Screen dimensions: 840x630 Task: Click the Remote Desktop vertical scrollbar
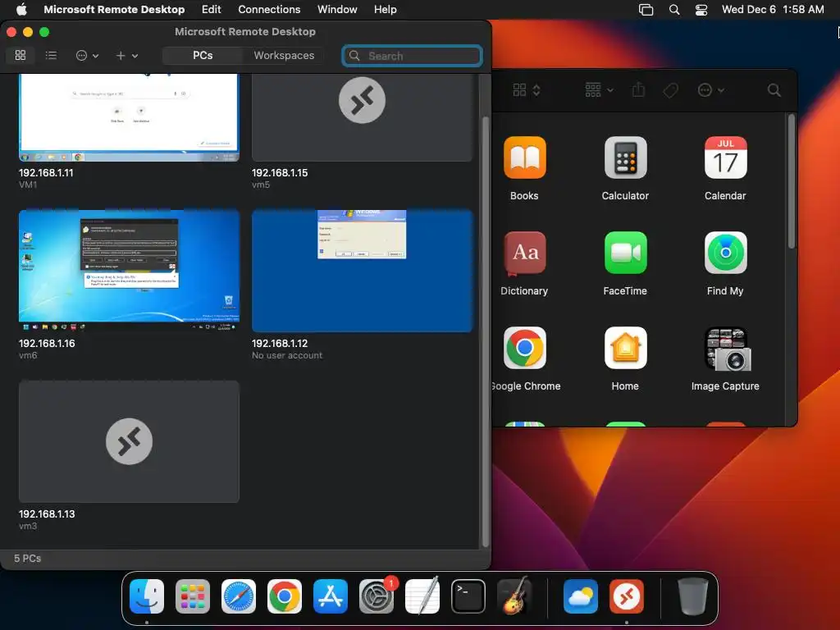[486, 331]
